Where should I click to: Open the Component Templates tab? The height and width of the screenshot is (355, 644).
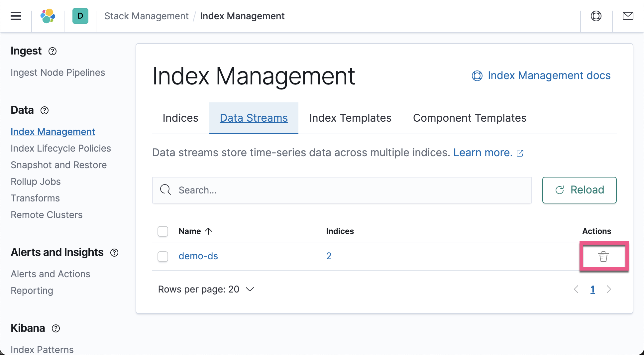(x=469, y=118)
